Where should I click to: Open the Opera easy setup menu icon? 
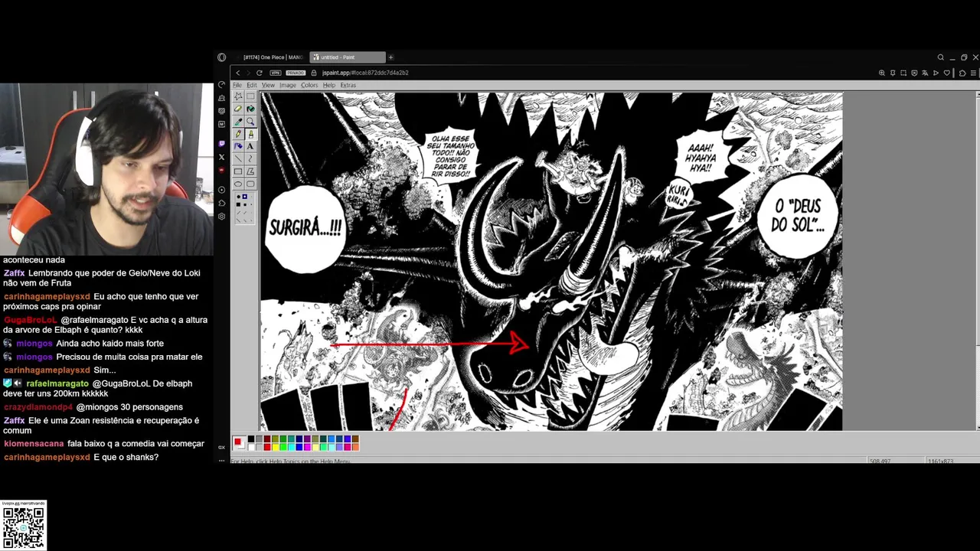[973, 73]
